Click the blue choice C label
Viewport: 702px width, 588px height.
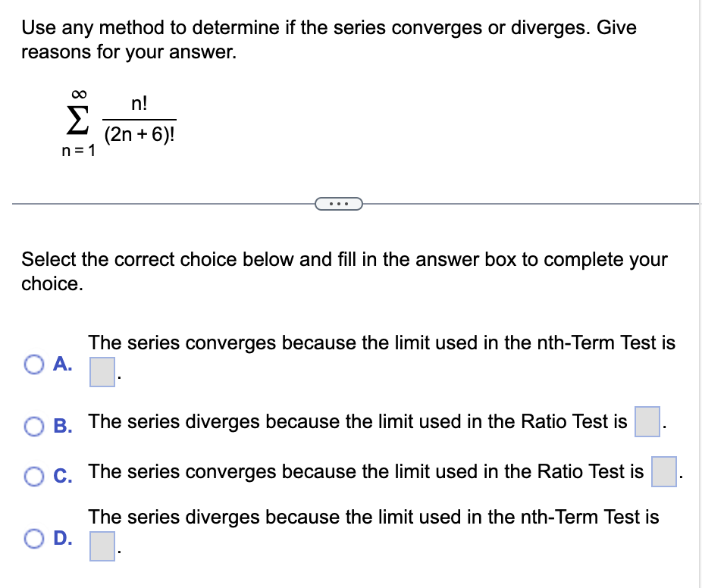pos(64,477)
